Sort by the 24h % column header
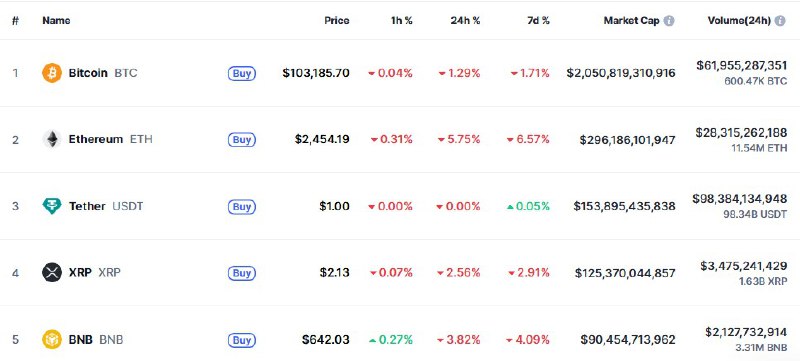 (465, 21)
